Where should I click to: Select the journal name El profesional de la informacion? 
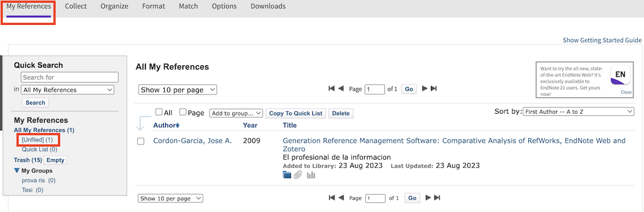pos(337,157)
